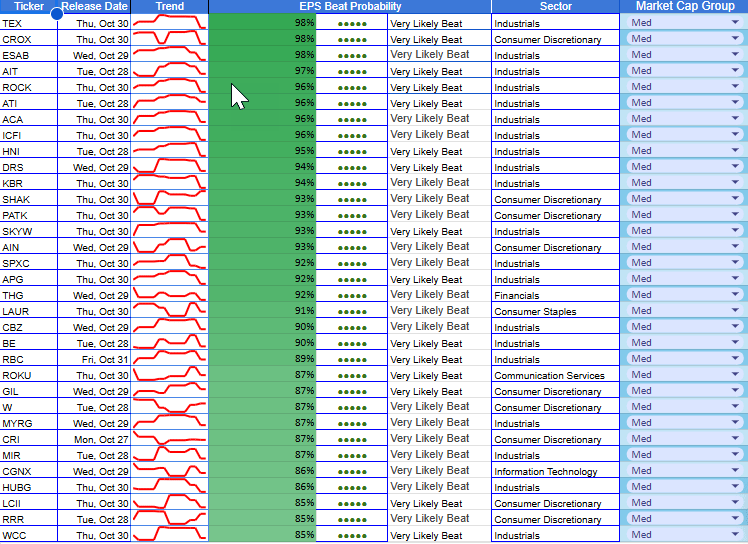The height and width of the screenshot is (544, 748).
Task: Click the CROX trend sparkline
Action: click(170, 38)
